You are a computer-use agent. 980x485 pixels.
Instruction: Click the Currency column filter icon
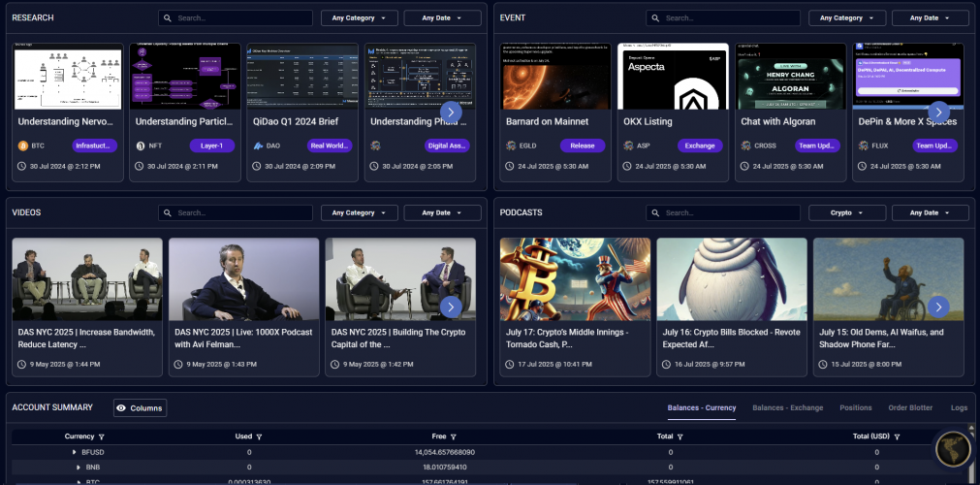(101, 436)
